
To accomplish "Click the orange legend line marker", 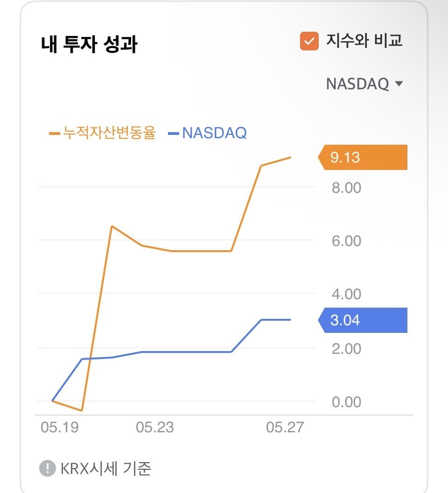I will tap(55, 134).
